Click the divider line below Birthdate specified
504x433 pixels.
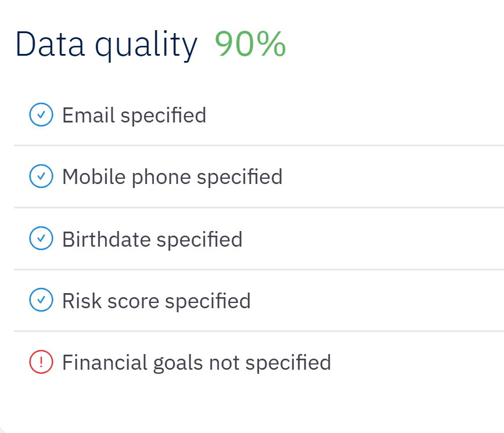(x=258, y=269)
